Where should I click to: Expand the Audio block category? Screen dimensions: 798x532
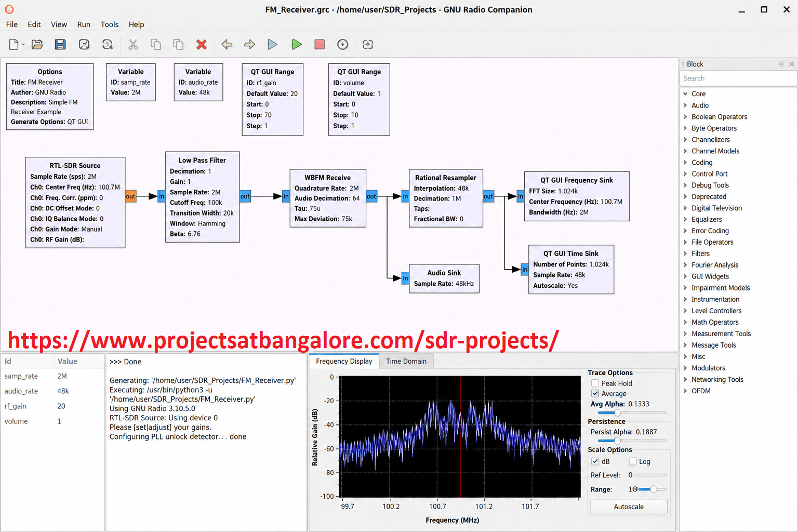(685, 105)
